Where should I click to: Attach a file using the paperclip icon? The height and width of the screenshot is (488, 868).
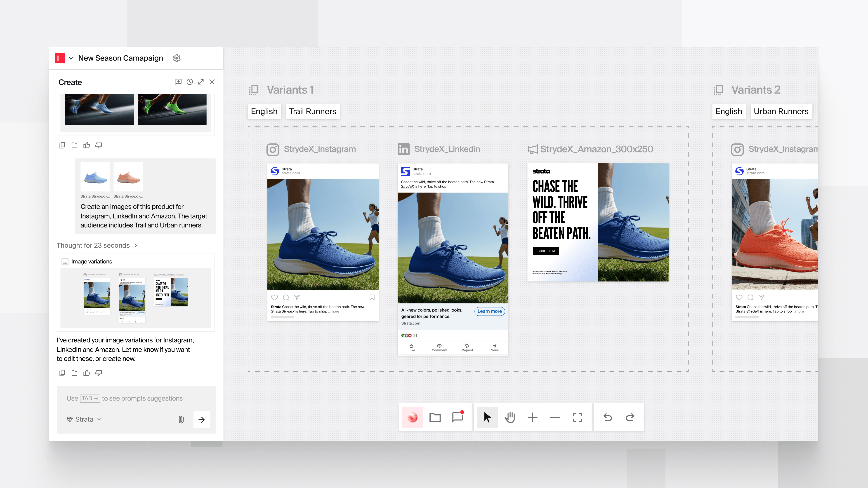click(x=181, y=420)
